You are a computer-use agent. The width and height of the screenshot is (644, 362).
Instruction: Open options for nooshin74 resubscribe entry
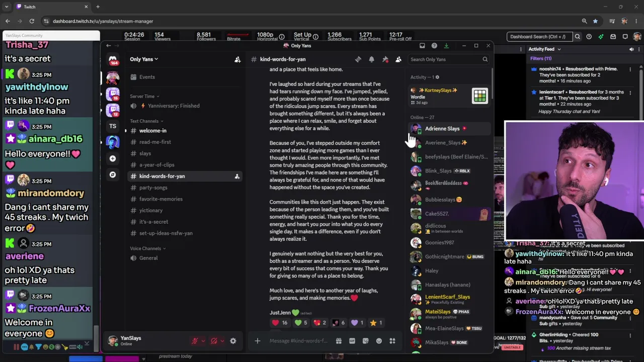[x=630, y=69]
